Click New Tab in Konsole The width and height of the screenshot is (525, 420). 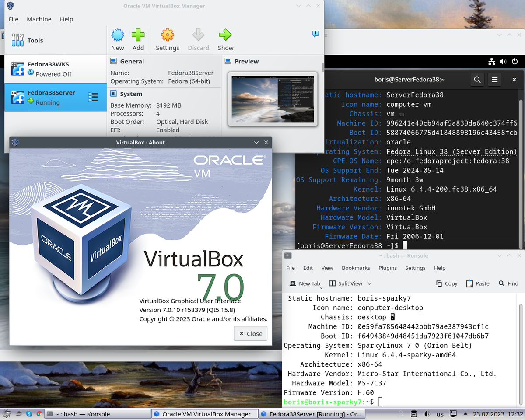click(x=305, y=283)
